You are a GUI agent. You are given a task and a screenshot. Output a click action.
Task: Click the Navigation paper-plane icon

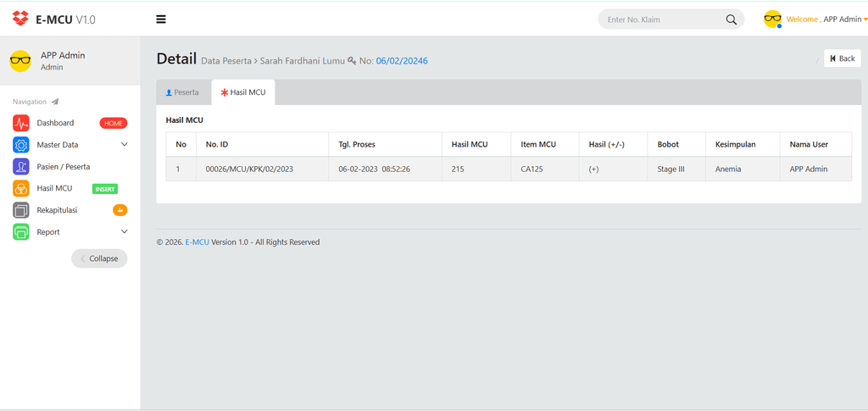55,102
